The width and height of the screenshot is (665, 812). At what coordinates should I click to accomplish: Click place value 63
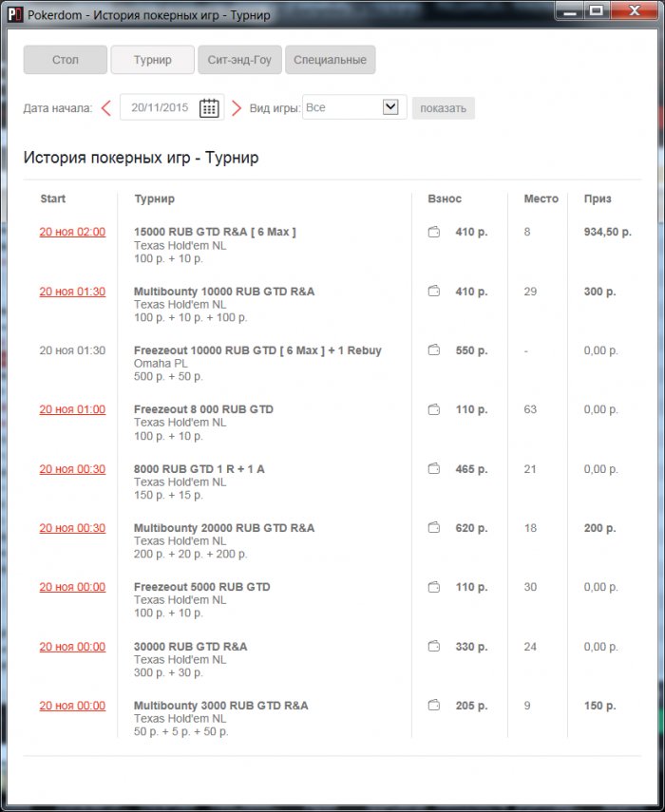pos(530,409)
